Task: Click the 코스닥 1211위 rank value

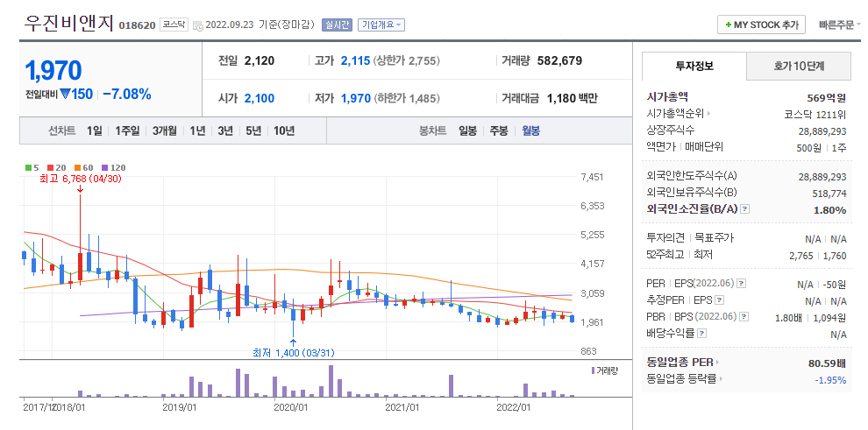Action: (815, 115)
